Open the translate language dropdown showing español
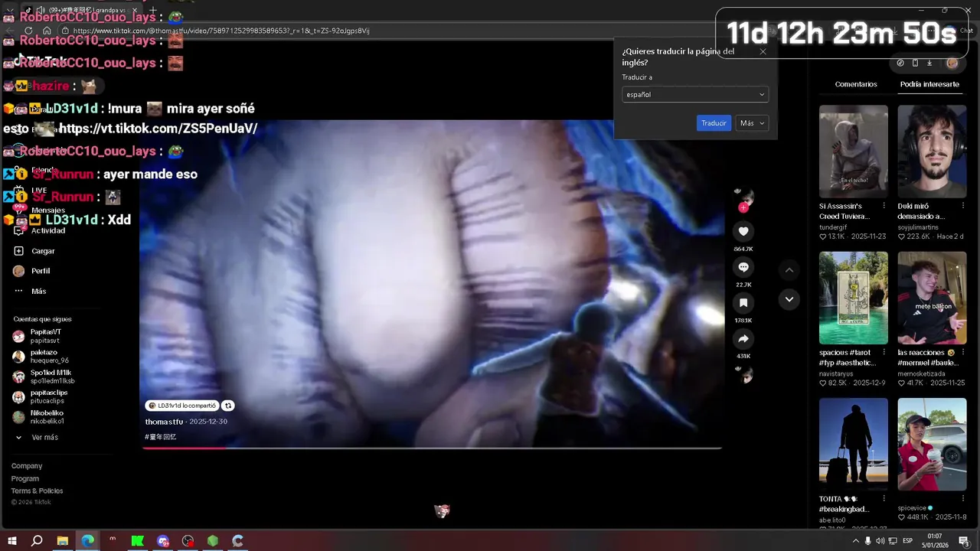This screenshot has width=980, height=551. (x=695, y=94)
